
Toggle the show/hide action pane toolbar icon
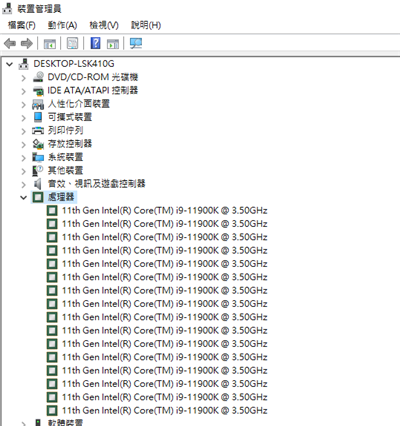113,43
